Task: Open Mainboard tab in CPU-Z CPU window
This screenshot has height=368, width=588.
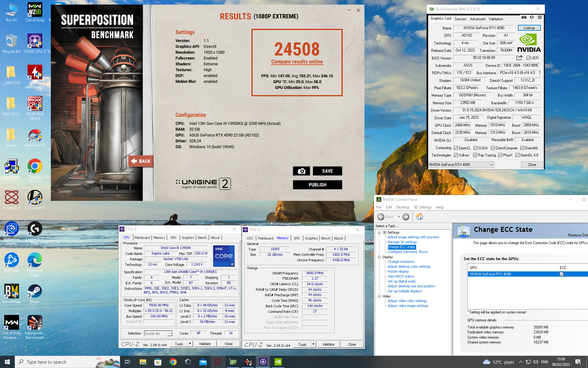Action: coord(142,238)
